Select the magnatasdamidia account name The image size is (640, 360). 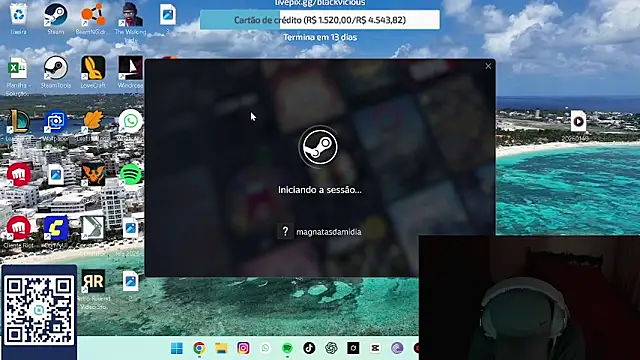pos(329,232)
